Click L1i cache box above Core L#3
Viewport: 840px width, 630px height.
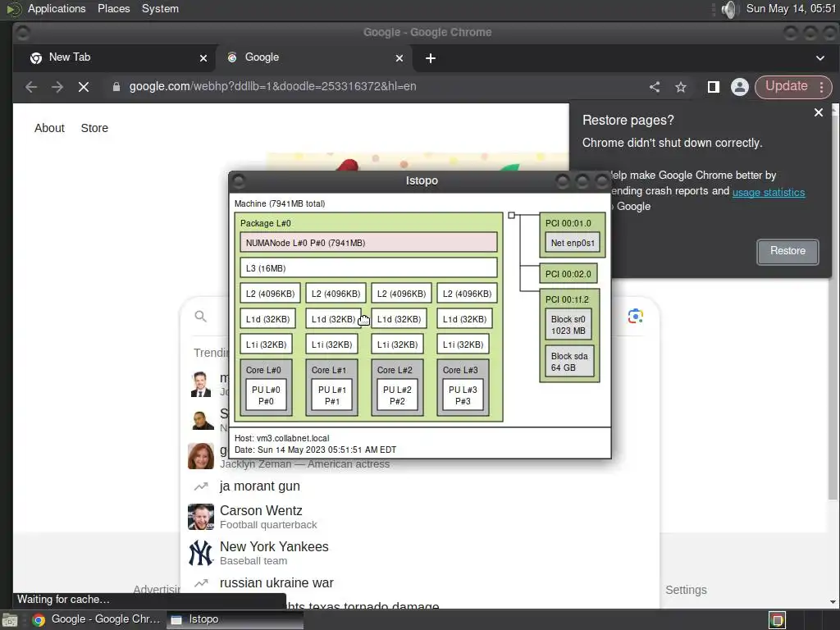coord(463,345)
